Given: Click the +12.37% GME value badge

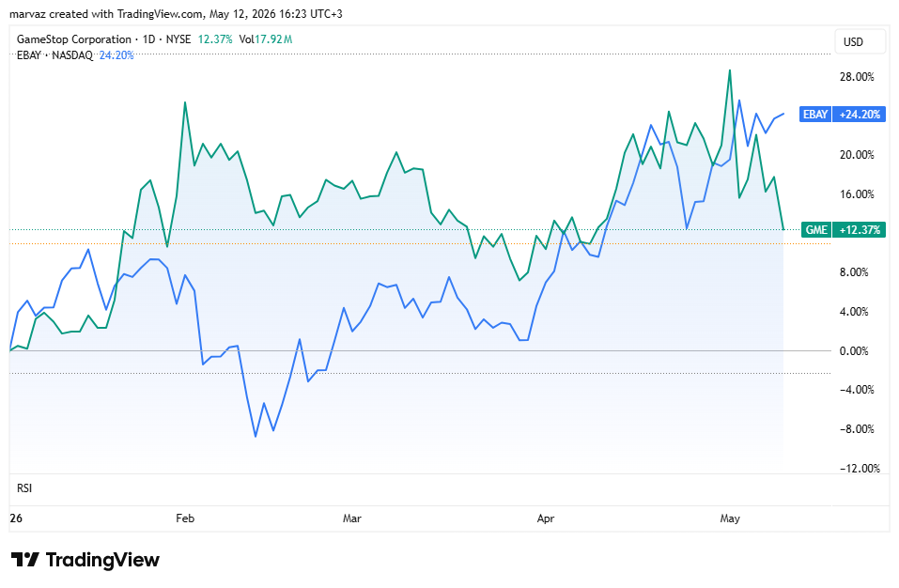Looking at the screenshot, I should (x=859, y=230).
